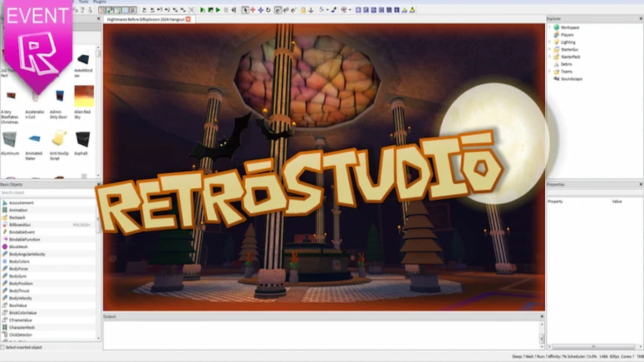Viewport: 644px width, 362px height.
Task: Switch to Nightmares Before Giftsplosion 2024 Hangout tab
Action: (145, 19)
